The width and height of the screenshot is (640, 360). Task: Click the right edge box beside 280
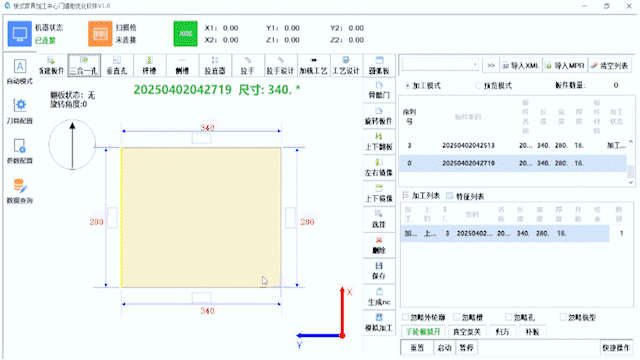pos(290,218)
